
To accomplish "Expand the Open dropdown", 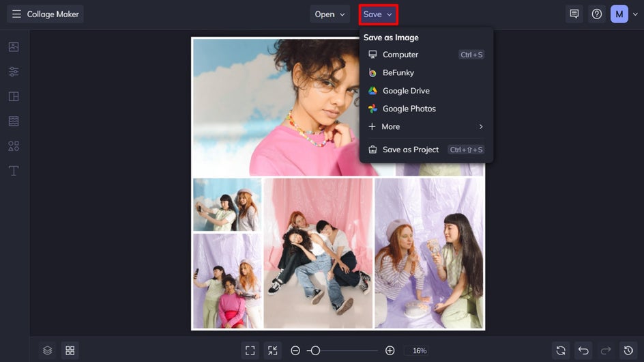I will point(330,14).
